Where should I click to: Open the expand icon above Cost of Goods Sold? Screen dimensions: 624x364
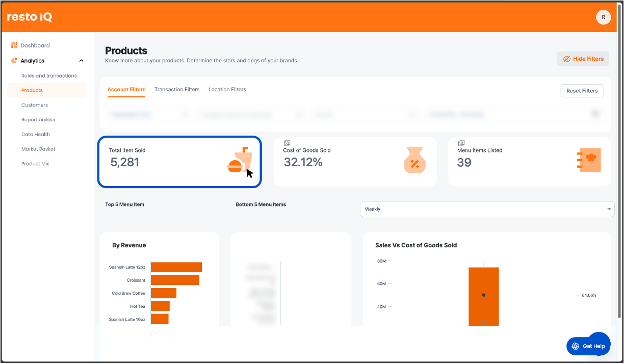click(x=287, y=143)
